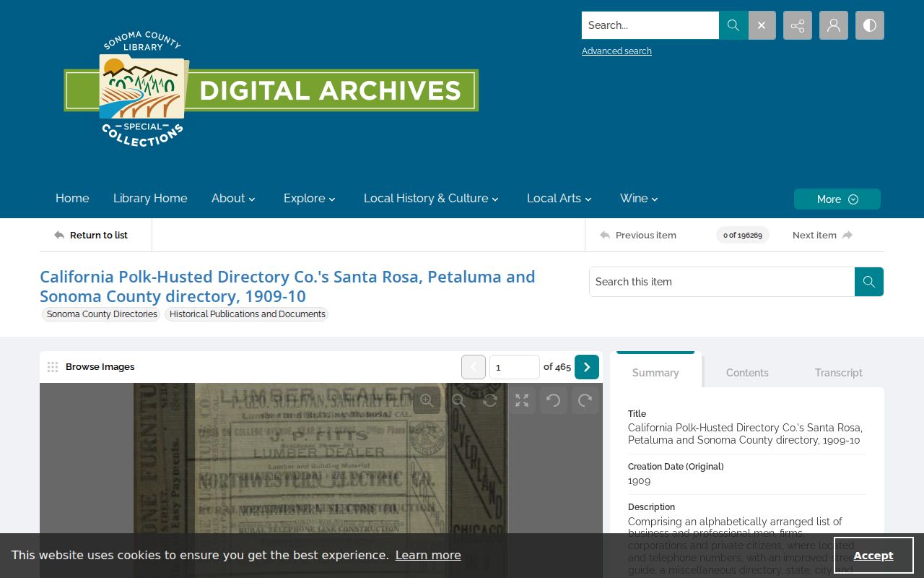Switch to the Contents tab
Viewport: 924px width, 578px height.
[x=747, y=373]
